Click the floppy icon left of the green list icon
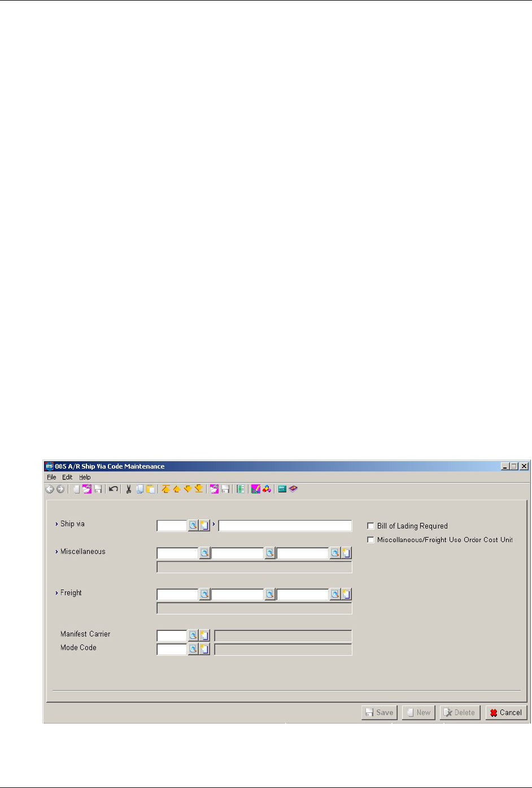 coord(225,489)
